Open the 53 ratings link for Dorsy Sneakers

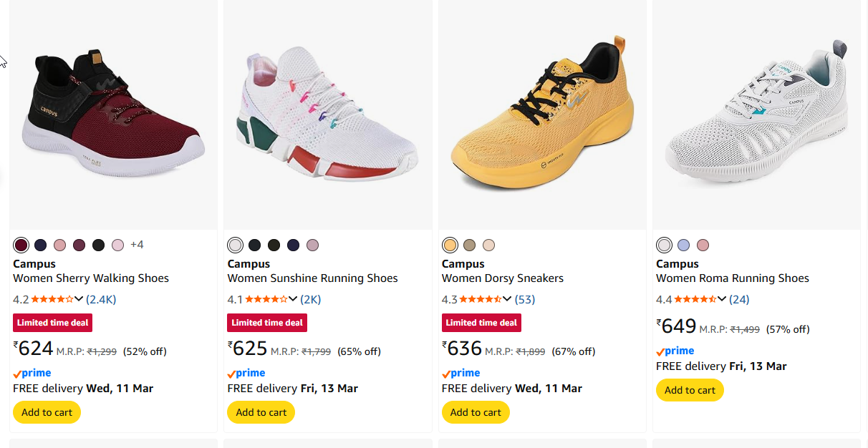[524, 299]
